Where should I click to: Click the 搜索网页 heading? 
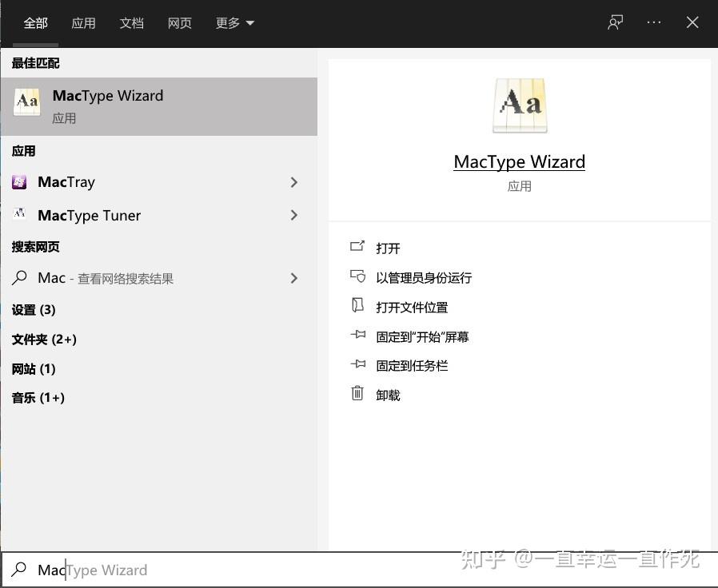point(36,247)
